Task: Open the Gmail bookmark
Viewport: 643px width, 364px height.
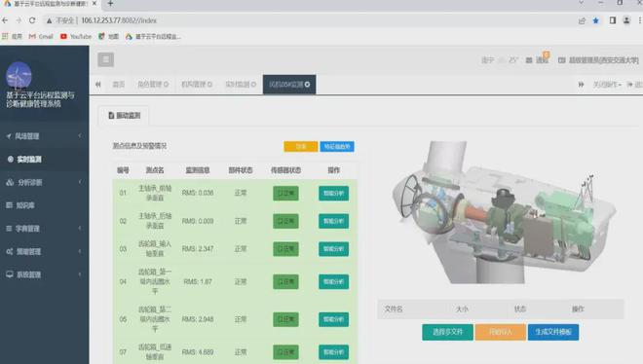Action: [41, 36]
